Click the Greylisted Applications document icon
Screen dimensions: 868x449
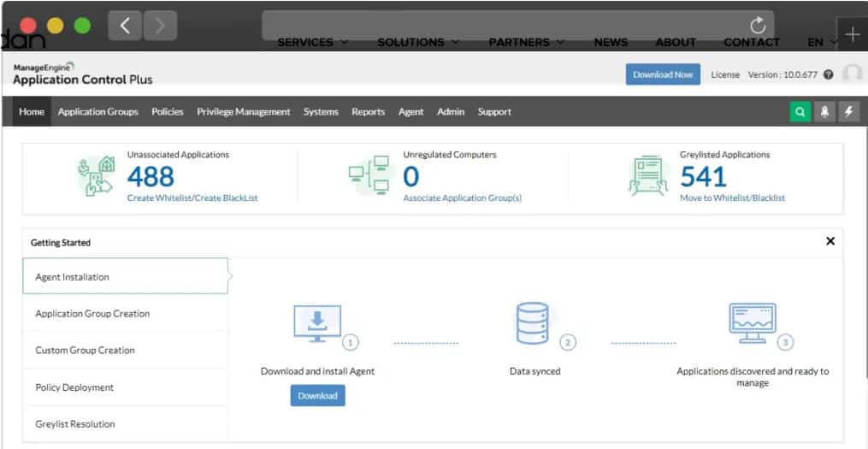click(649, 175)
